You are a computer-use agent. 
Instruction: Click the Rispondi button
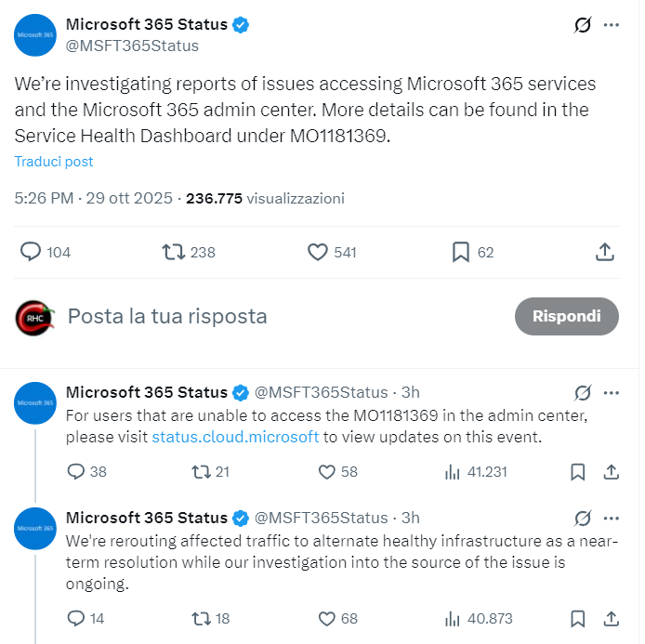coord(566,316)
